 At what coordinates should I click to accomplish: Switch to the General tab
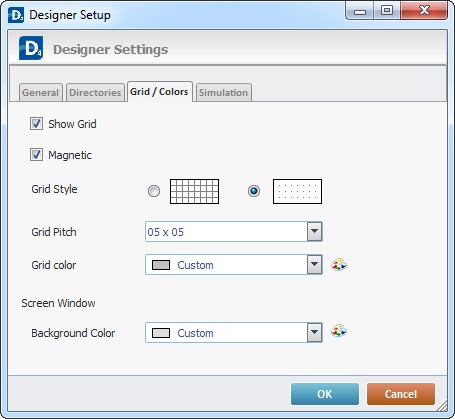point(41,92)
